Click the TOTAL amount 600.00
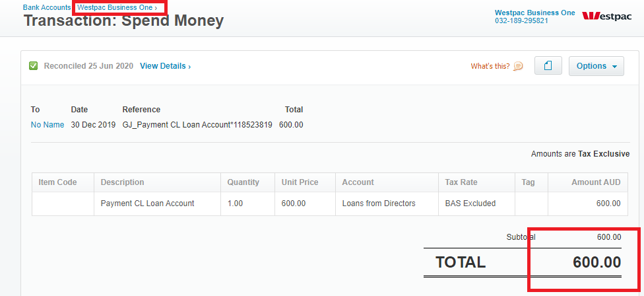Viewport: 644px width, 296px height. coord(596,262)
